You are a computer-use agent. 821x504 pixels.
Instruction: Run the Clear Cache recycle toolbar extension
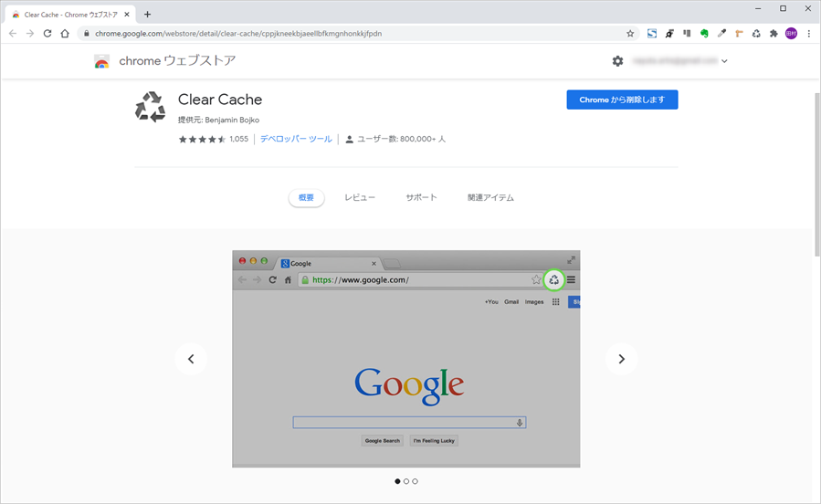click(x=756, y=34)
